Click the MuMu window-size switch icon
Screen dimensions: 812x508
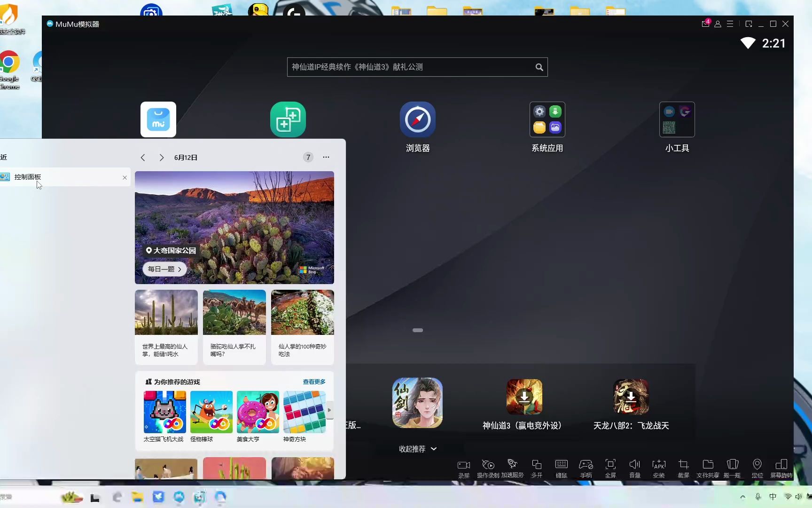point(749,24)
